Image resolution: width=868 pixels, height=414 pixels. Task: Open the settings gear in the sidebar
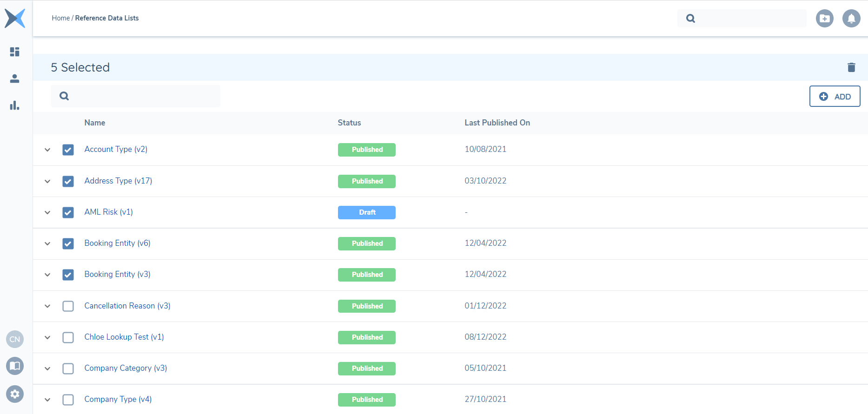tap(15, 394)
